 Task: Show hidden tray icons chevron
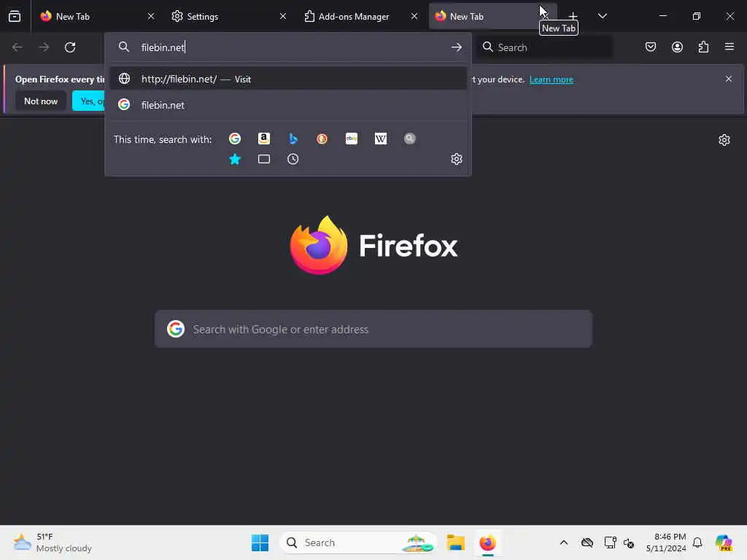point(564,542)
